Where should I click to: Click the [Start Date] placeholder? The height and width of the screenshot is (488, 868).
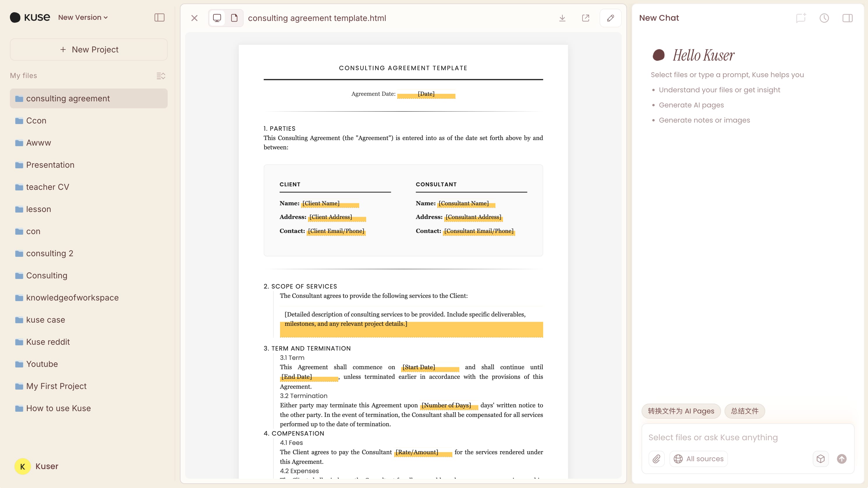coord(430,367)
